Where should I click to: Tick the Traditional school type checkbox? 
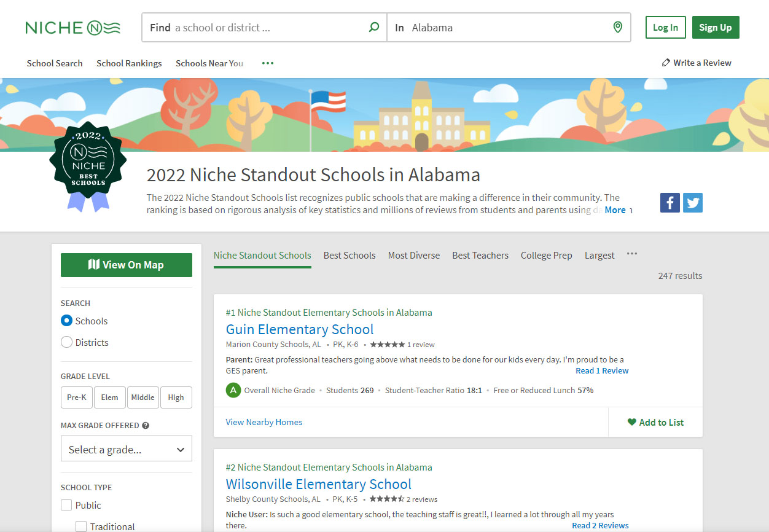[81, 526]
